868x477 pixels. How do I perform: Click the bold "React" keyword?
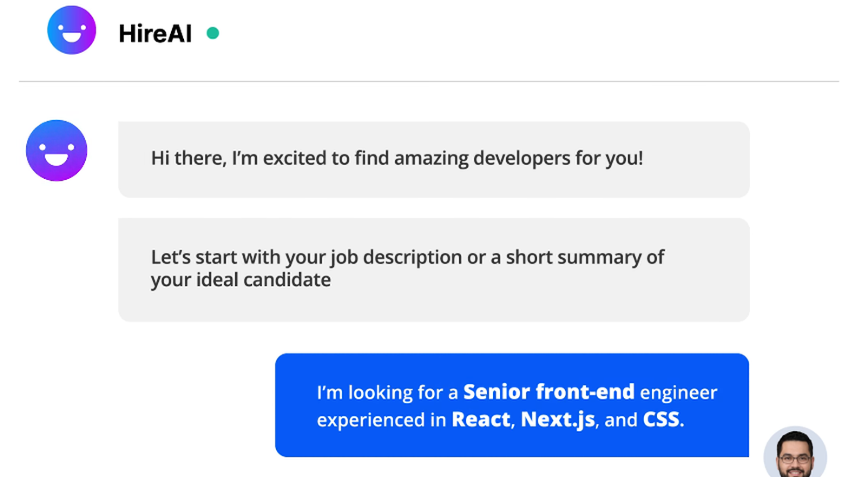481,420
